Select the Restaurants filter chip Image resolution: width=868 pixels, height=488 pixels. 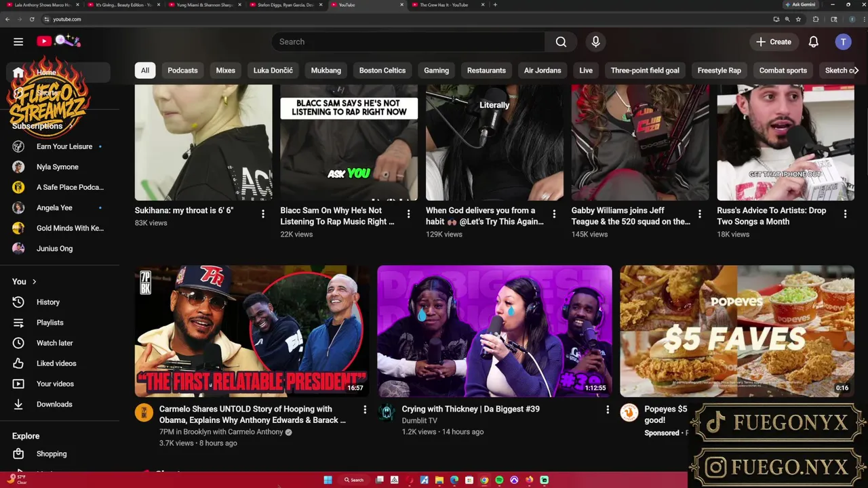coord(486,70)
